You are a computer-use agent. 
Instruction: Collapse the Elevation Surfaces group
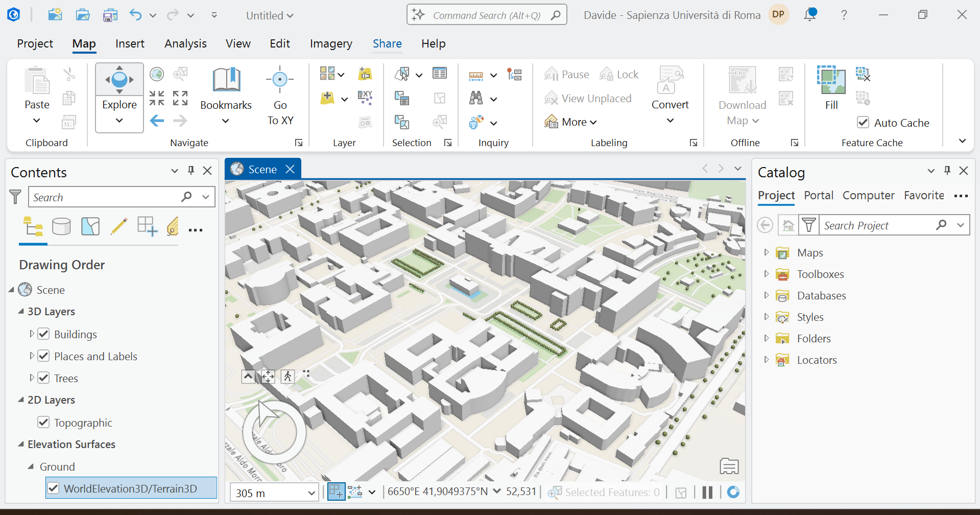21,444
